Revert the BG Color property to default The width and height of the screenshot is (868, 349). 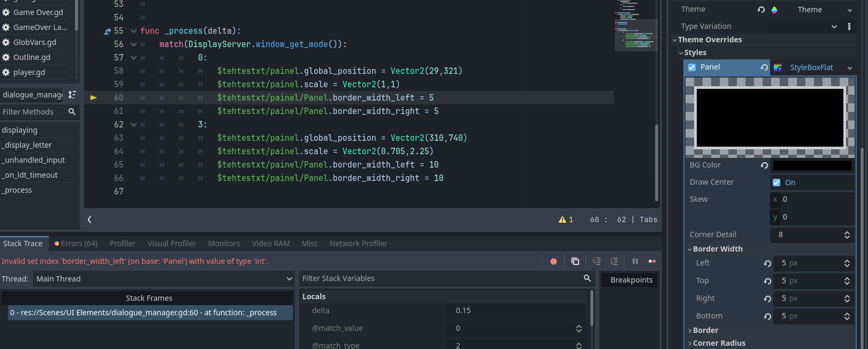(764, 165)
